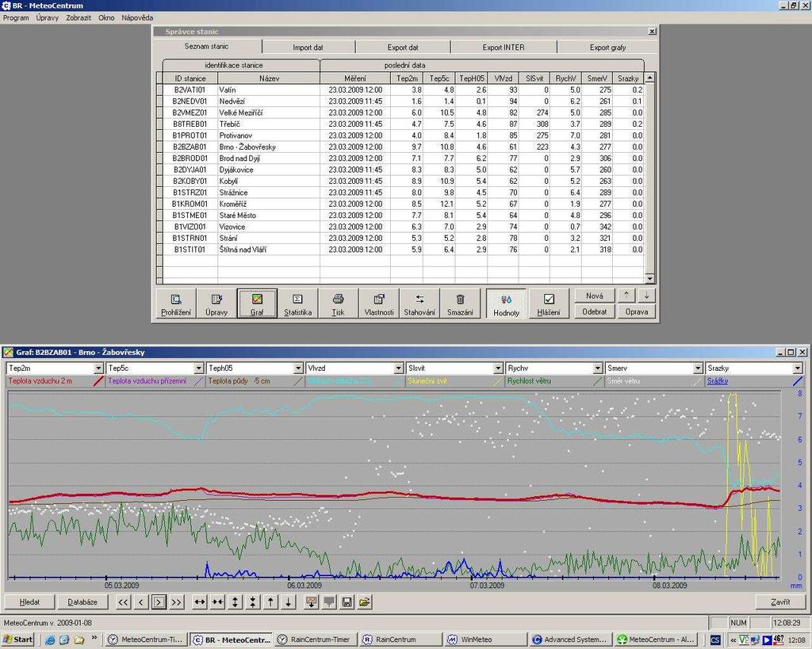This screenshot has height=649, width=812.
Task: Click the Smazání delete button
Action: [x=461, y=304]
